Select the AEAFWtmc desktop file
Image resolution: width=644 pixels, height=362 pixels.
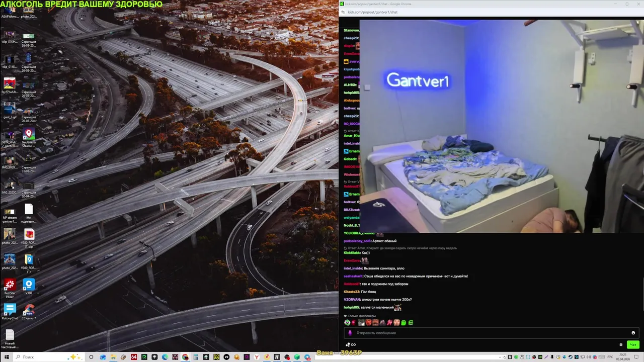(x=10, y=11)
